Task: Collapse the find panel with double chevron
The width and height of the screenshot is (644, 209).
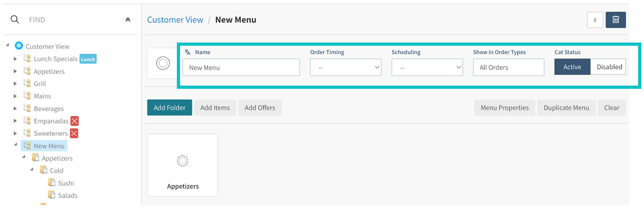Action: point(128,20)
